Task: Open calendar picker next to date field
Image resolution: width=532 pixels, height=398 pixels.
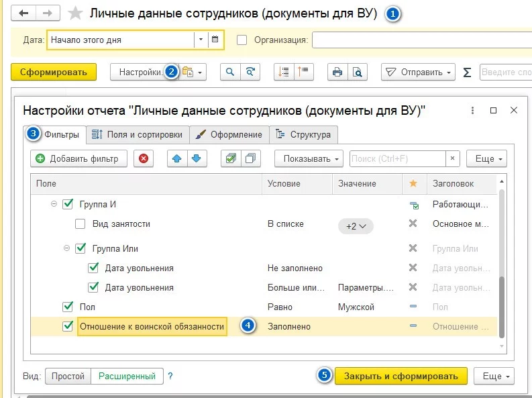Action: pyautogui.click(x=215, y=40)
